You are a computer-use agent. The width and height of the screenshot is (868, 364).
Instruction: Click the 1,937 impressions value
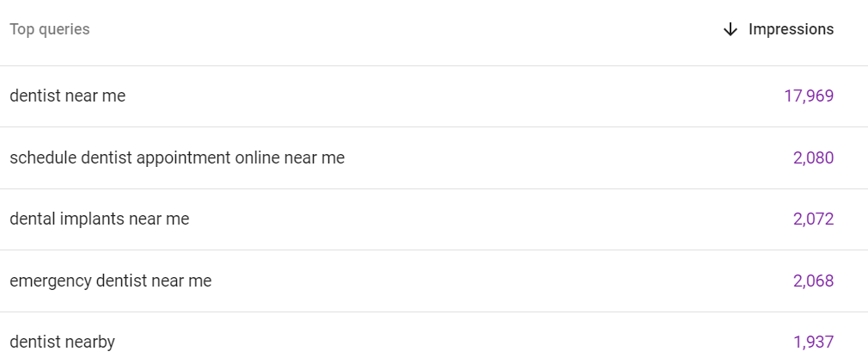(813, 342)
